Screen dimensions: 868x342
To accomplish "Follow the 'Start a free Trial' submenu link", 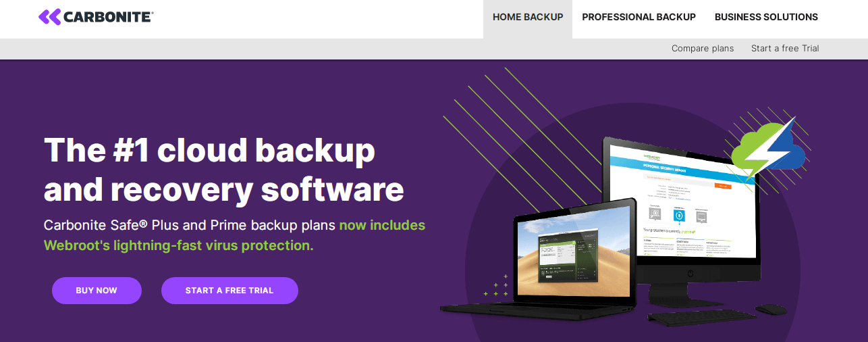I will [785, 48].
